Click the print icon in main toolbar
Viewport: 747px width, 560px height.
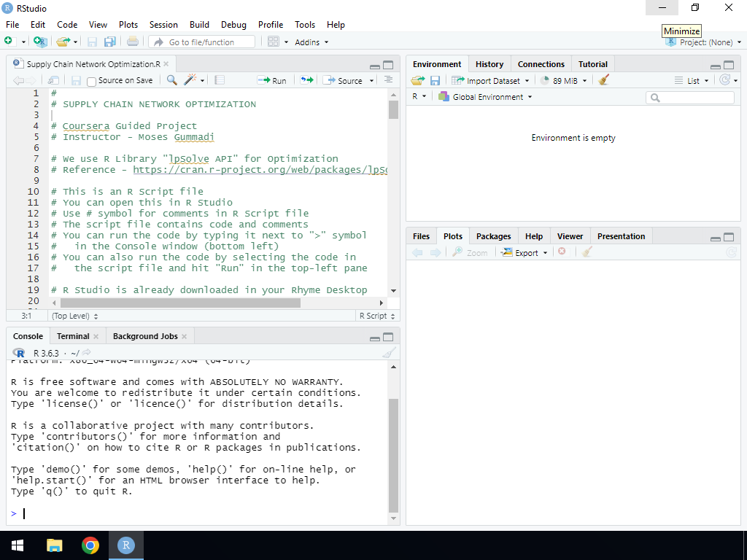click(x=132, y=42)
